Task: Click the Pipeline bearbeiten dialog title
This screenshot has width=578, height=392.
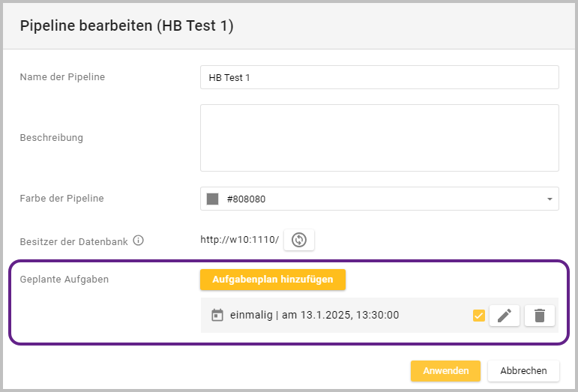Action: click(x=127, y=25)
